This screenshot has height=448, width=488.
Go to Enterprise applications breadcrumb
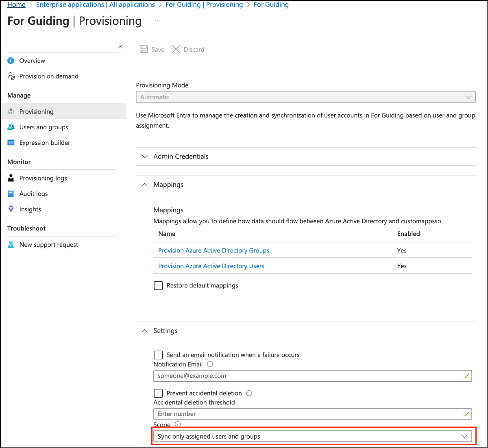pyautogui.click(x=95, y=5)
